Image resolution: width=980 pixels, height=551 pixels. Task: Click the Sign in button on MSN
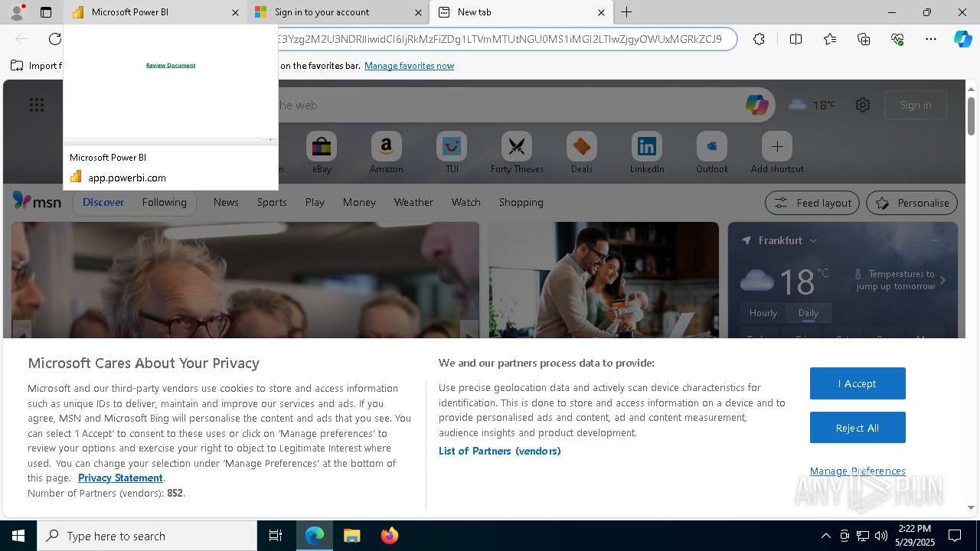point(916,105)
